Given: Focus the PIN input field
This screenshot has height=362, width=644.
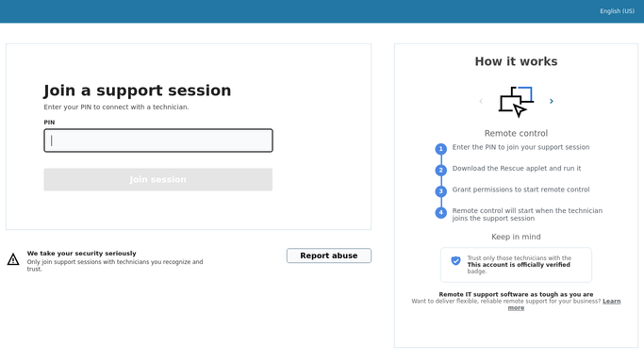Looking at the screenshot, I should [x=158, y=140].
